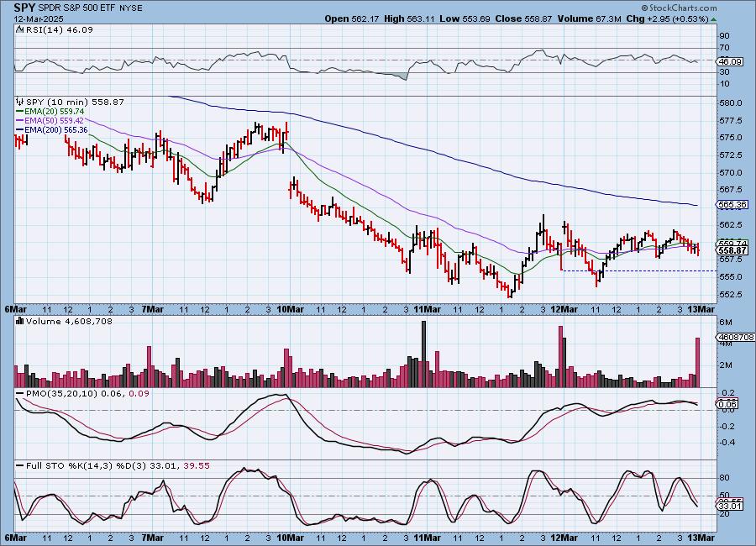Click the EMA(50) purple line legend swatch
The height and width of the screenshot is (546, 756).
pos(19,121)
